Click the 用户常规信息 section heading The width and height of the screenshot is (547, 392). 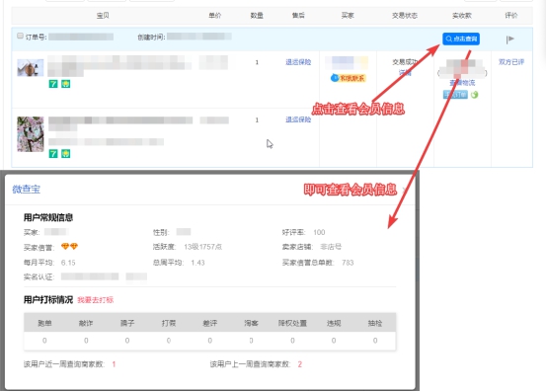(48, 217)
